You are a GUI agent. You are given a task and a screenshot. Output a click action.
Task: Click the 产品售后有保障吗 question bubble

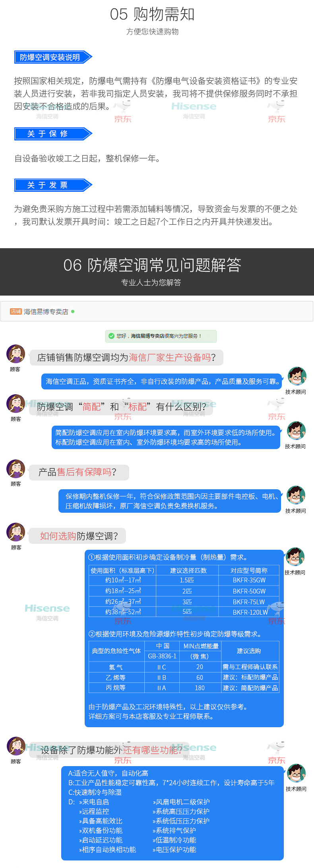click(x=79, y=472)
